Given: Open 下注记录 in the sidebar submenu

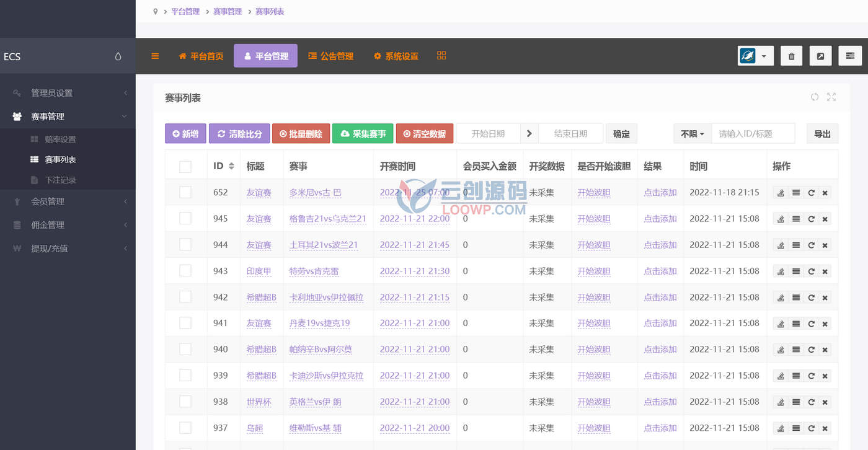Looking at the screenshot, I should coord(60,180).
